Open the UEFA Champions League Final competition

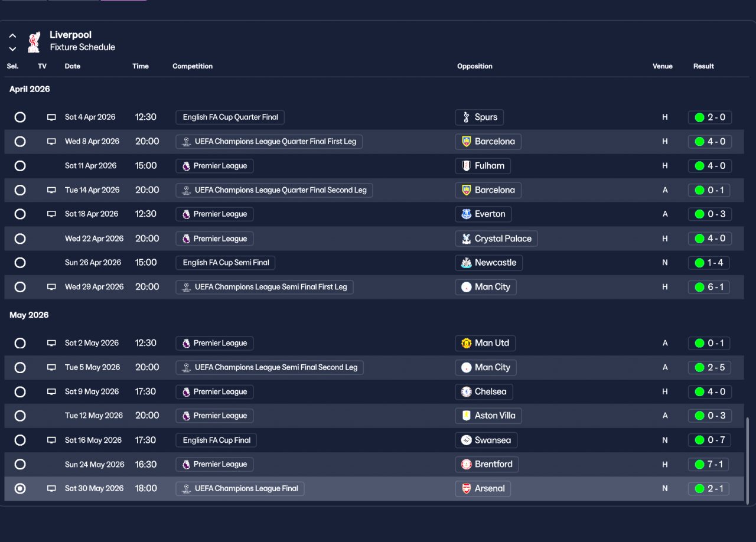point(240,489)
